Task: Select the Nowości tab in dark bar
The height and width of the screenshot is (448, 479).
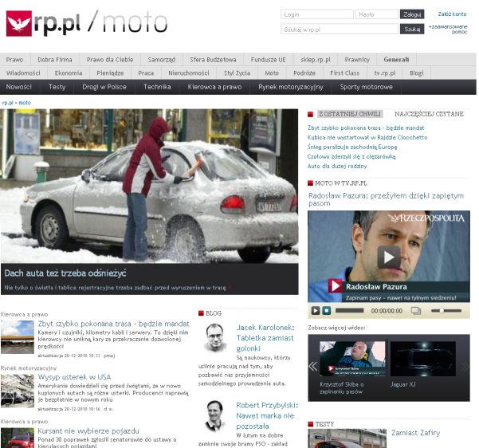Action: tap(19, 87)
